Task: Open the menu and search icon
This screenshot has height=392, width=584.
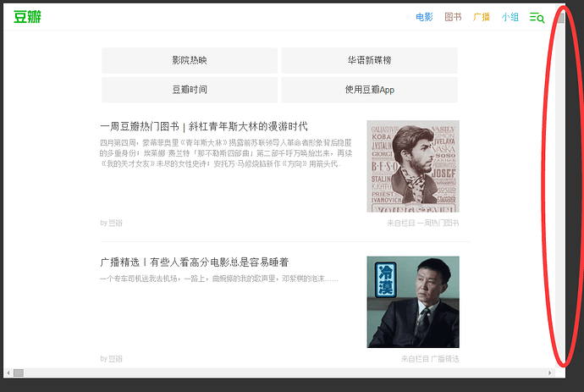Action: pyautogui.click(x=537, y=17)
